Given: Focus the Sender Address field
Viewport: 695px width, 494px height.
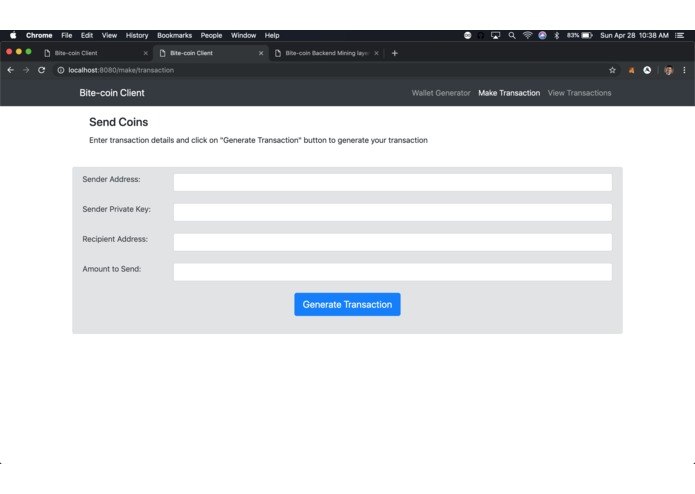Looking at the screenshot, I should [392, 182].
